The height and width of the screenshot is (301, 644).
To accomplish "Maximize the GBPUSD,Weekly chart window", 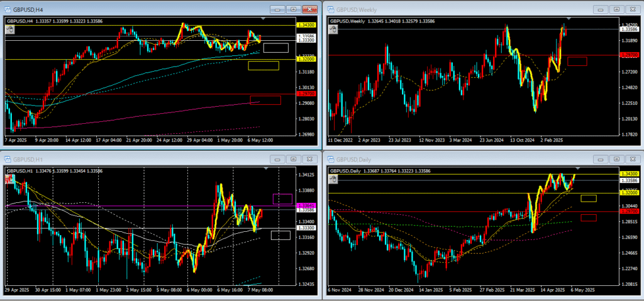I will [x=617, y=9].
